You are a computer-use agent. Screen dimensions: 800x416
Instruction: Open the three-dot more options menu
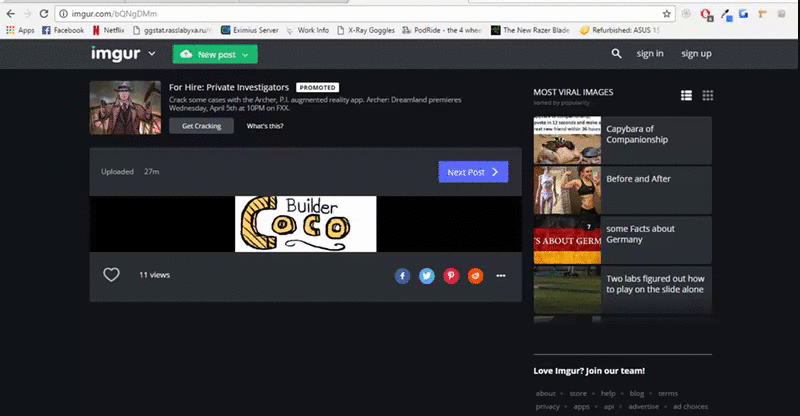point(501,275)
